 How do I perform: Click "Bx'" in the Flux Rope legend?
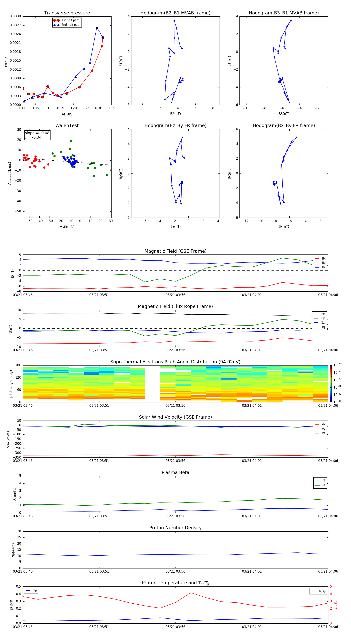320,314
